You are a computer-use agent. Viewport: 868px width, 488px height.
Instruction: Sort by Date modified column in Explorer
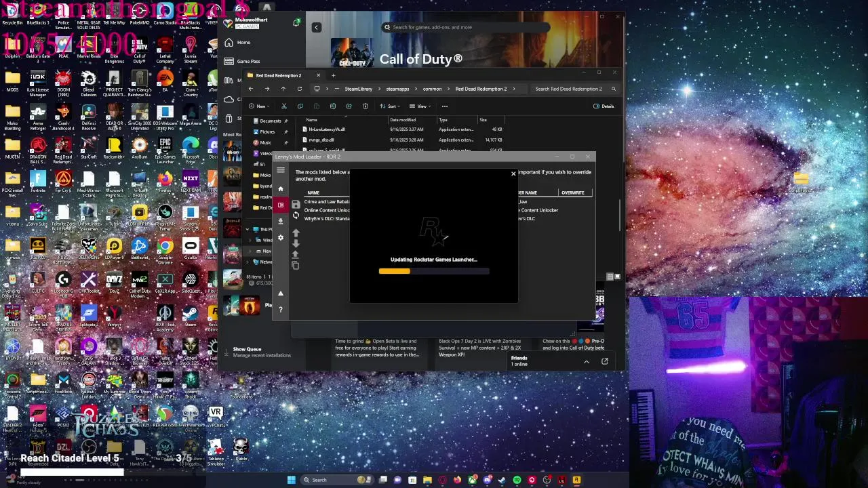coord(403,120)
